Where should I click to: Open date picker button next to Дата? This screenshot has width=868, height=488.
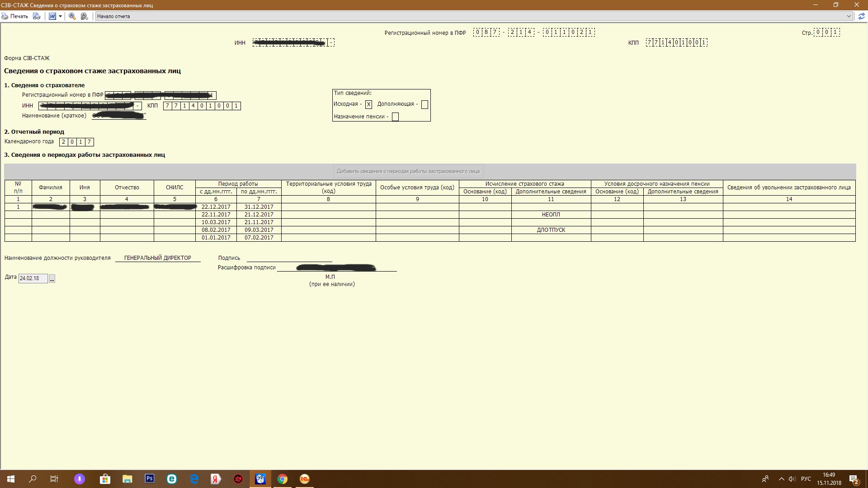[52, 279]
